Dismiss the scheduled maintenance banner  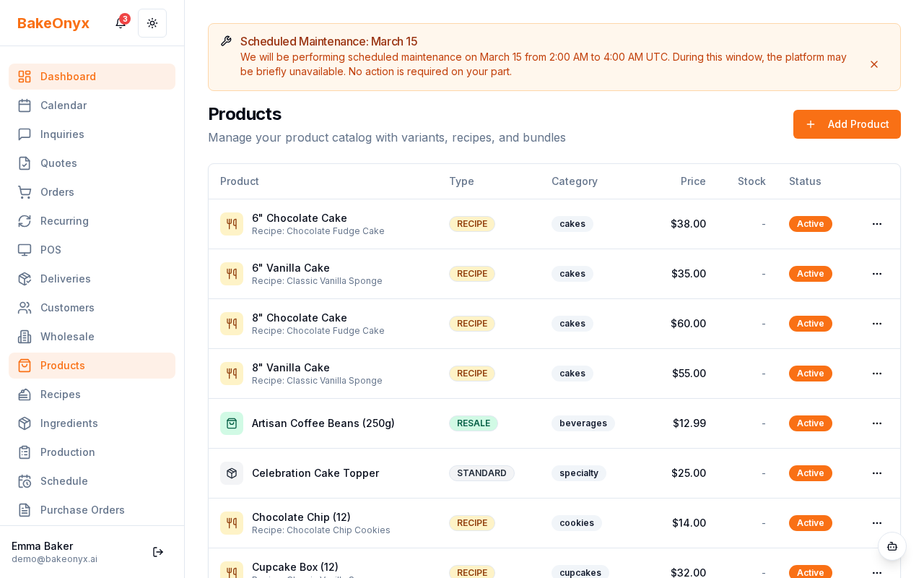874,64
